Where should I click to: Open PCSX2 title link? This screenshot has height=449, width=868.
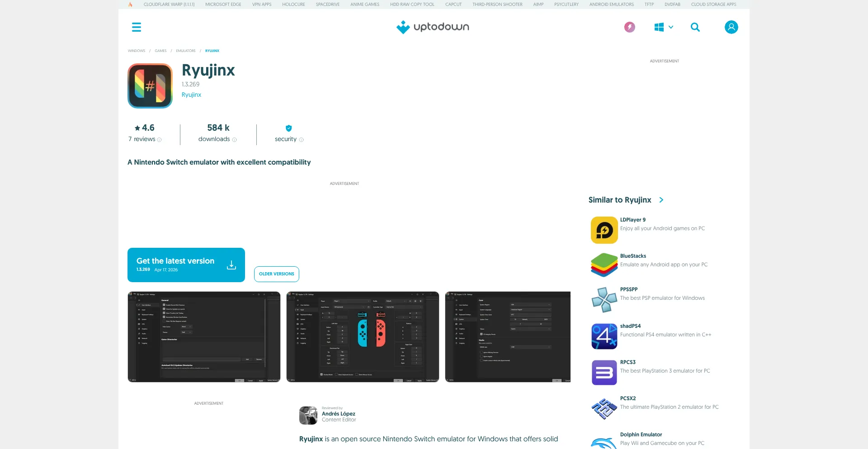tap(628, 398)
